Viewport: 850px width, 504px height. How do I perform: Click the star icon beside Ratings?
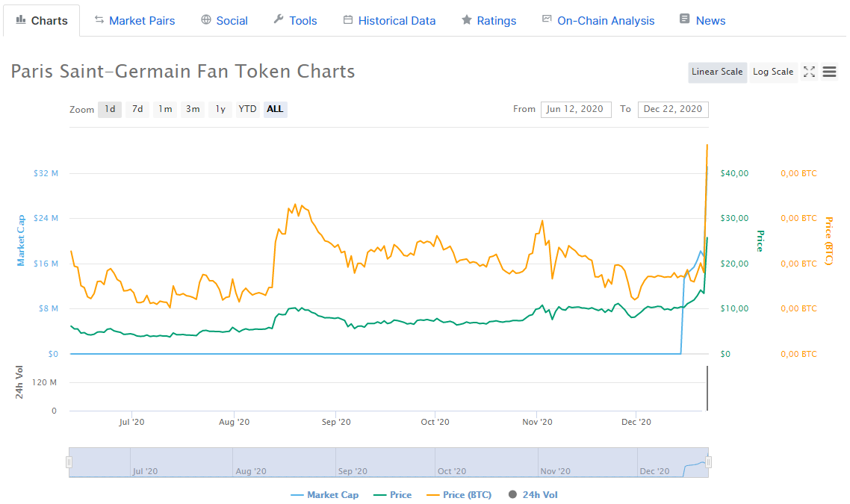tap(466, 20)
